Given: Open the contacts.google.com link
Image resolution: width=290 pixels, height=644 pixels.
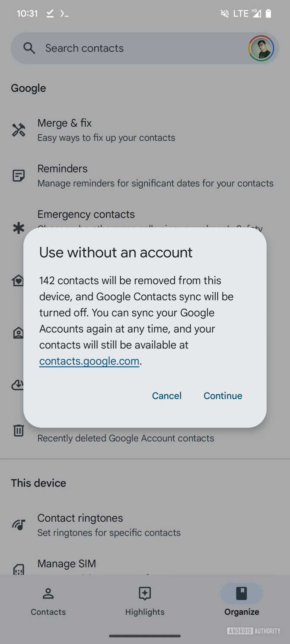Looking at the screenshot, I should click(89, 360).
